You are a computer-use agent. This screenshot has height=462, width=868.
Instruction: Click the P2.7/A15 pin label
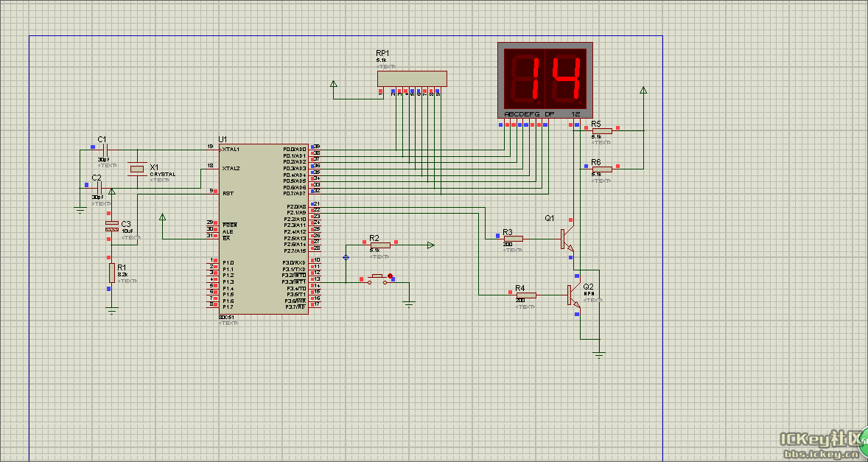pyautogui.click(x=295, y=251)
